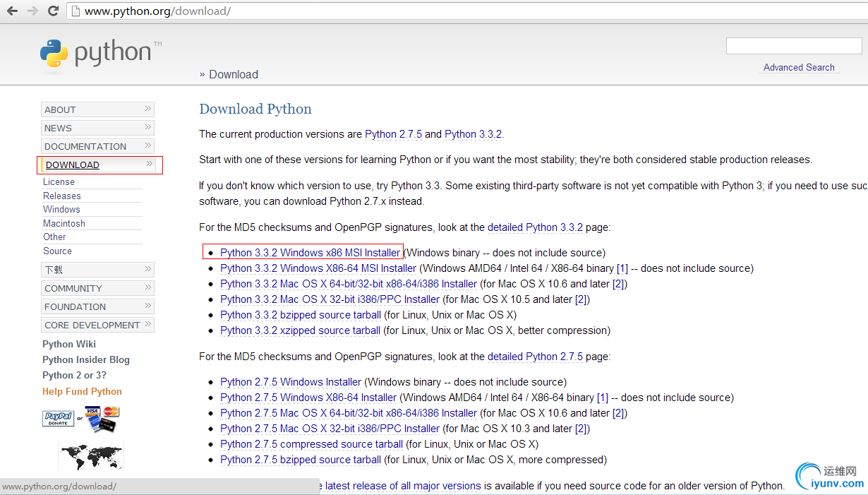Download Python 3.3.2 bzipped source tarball

(301, 315)
